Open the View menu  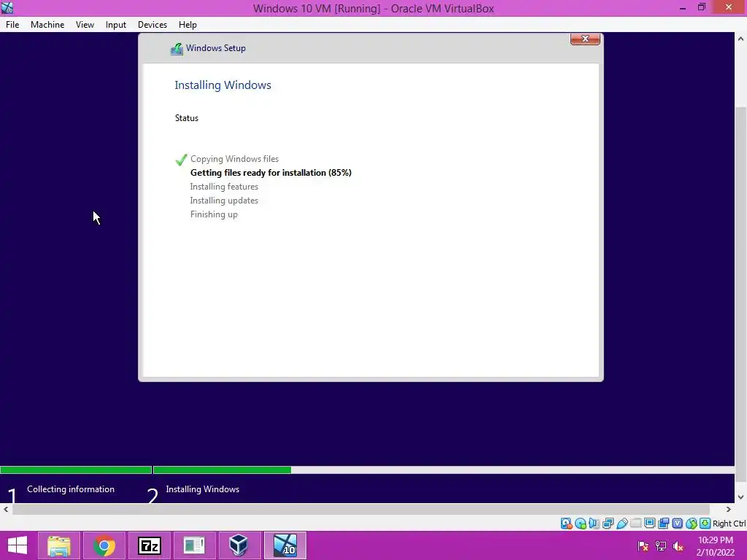[x=85, y=25]
